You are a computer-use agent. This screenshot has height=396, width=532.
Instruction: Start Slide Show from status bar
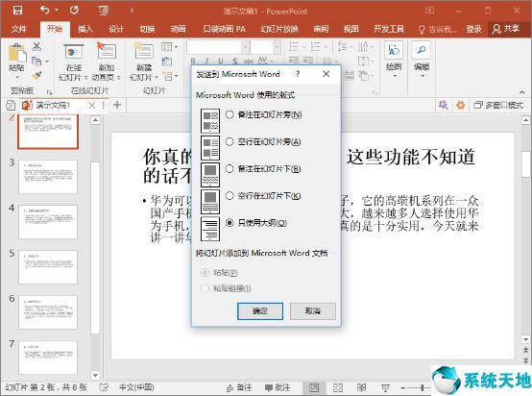pyautogui.click(x=385, y=387)
